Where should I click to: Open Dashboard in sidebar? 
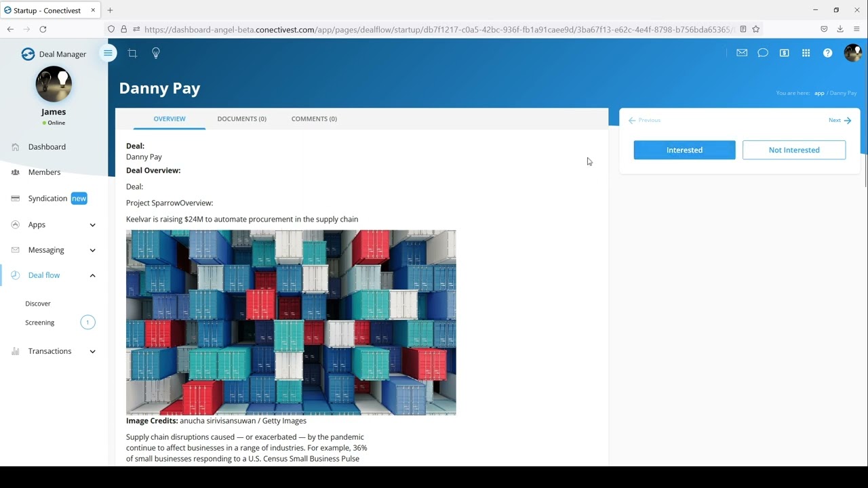tap(47, 146)
